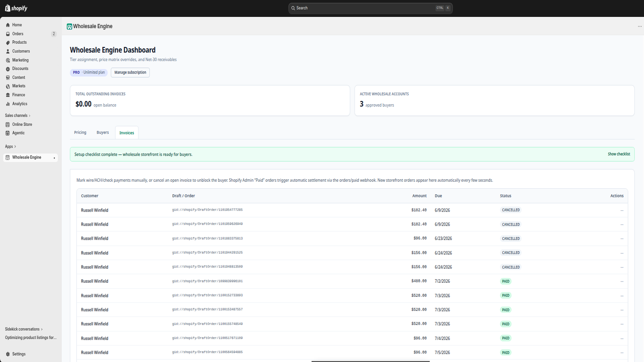Click the Actions column header
The width and height of the screenshot is (644, 362).
coord(617,196)
